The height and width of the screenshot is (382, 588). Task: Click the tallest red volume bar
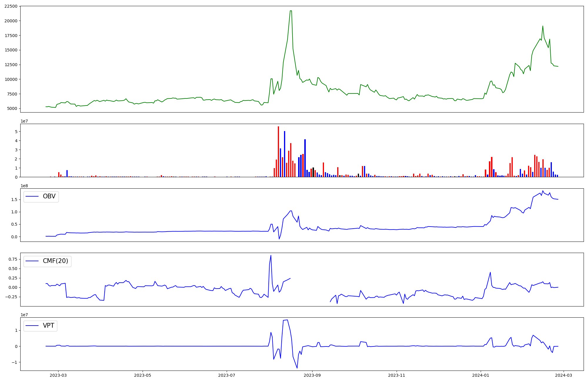[x=278, y=151]
